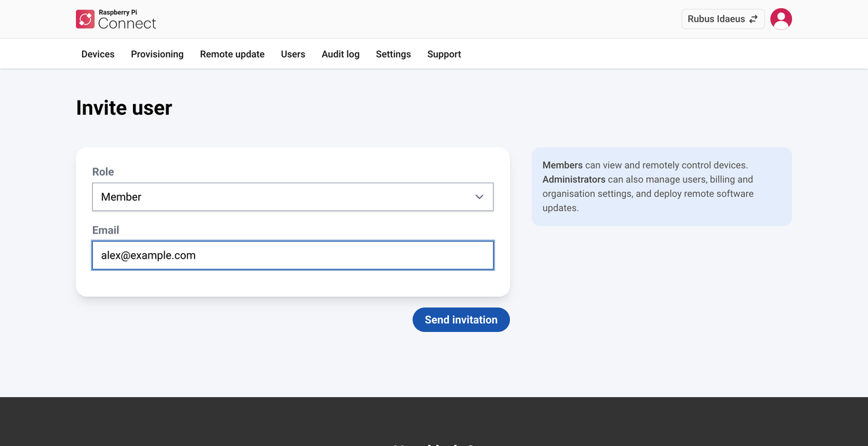868x446 pixels.
Task: Navigate to Users tab
Action: click(x=293, y=54)
